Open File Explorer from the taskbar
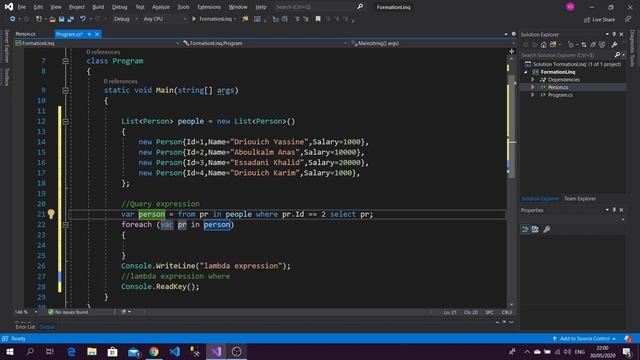Image resolution: width=640 pixels, height=360 pixels. click(92, 352)
